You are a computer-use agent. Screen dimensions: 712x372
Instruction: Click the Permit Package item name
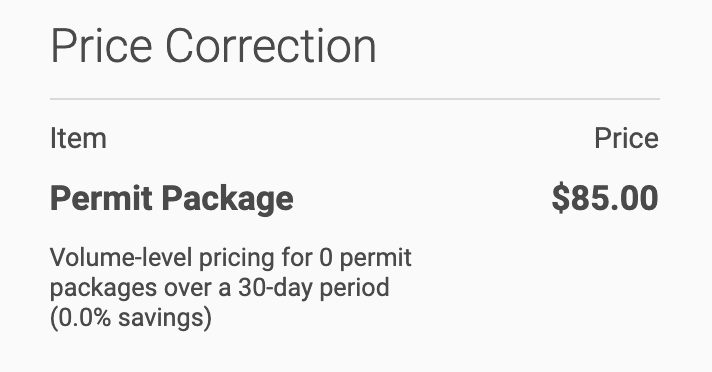coord(172,200)
